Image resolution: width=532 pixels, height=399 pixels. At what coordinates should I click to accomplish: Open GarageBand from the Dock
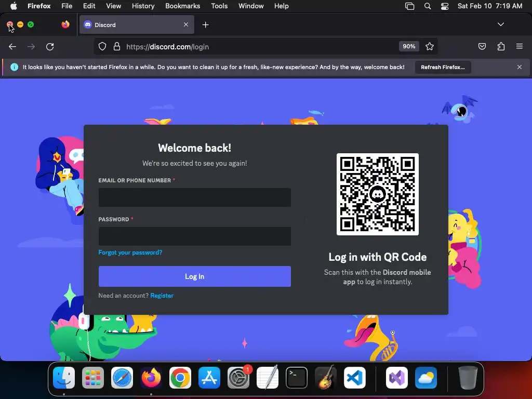326,378
